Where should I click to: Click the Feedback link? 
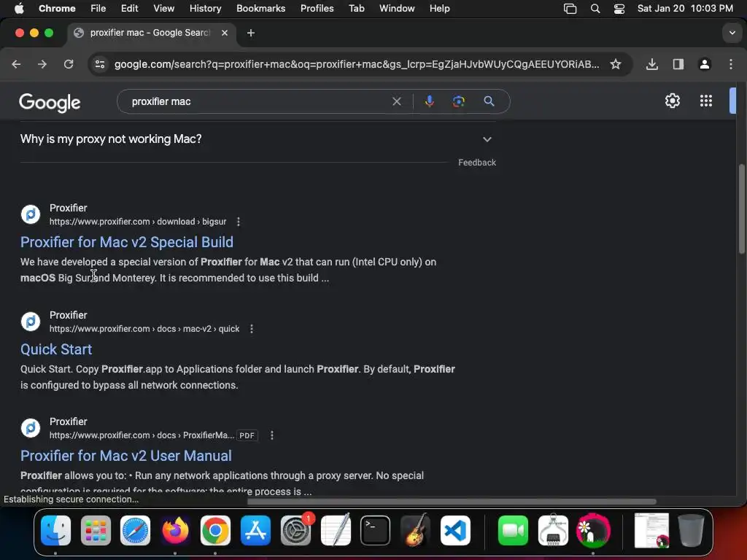click(x=477, y=163)
